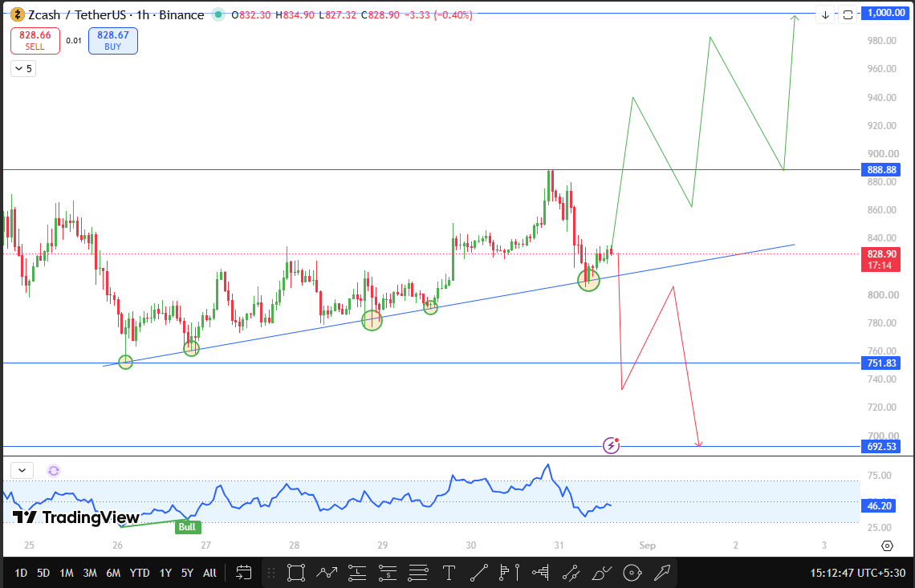Click the Zcash coin symbol icon
915x588 pixels.
18,14
